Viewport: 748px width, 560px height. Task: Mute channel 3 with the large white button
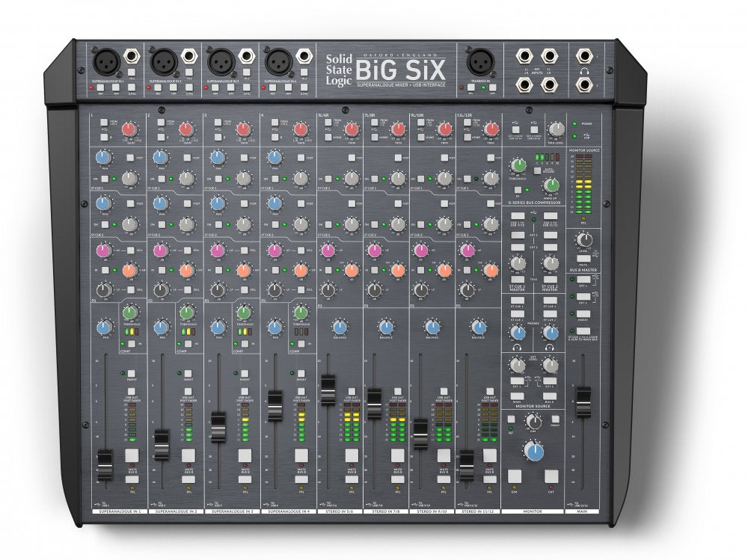pos(244,455)
